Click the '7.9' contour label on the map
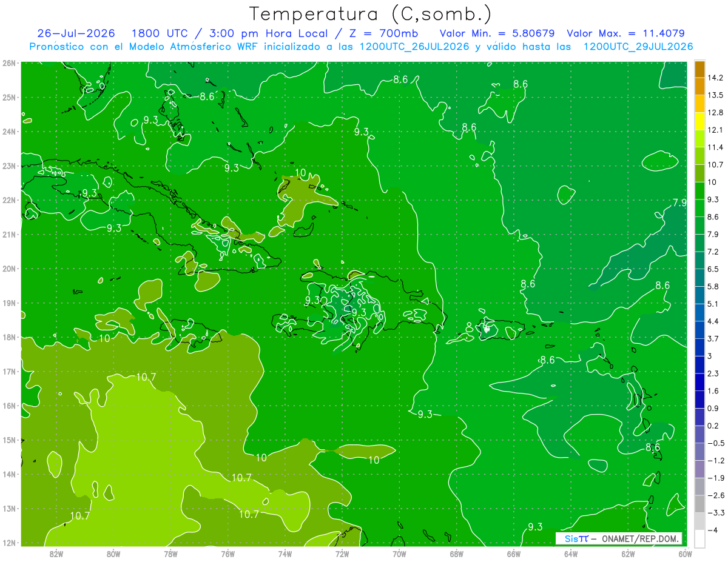 coord(679,202)
